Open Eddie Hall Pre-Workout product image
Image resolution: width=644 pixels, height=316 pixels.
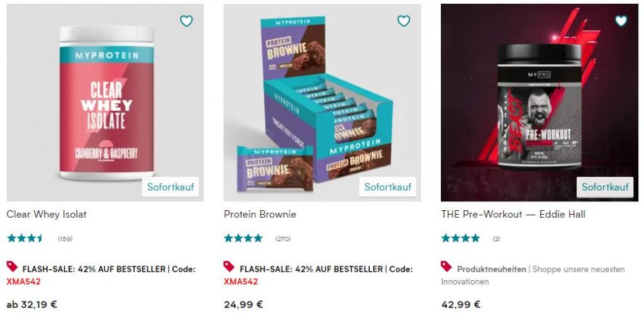point(540,103)
